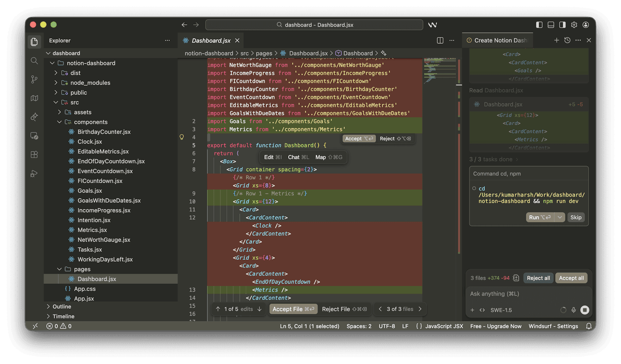Click the Map option in the inline toolbar

328,157
